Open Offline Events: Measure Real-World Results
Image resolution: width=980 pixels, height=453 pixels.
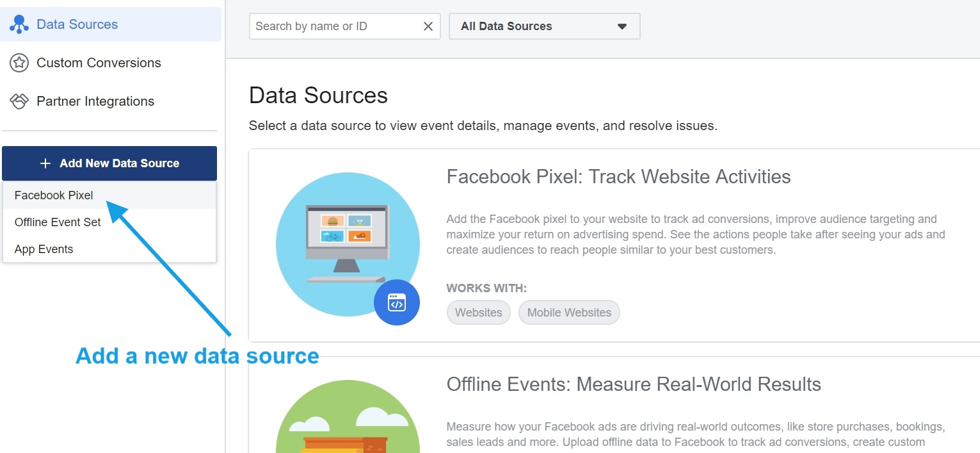click(633, 384)
